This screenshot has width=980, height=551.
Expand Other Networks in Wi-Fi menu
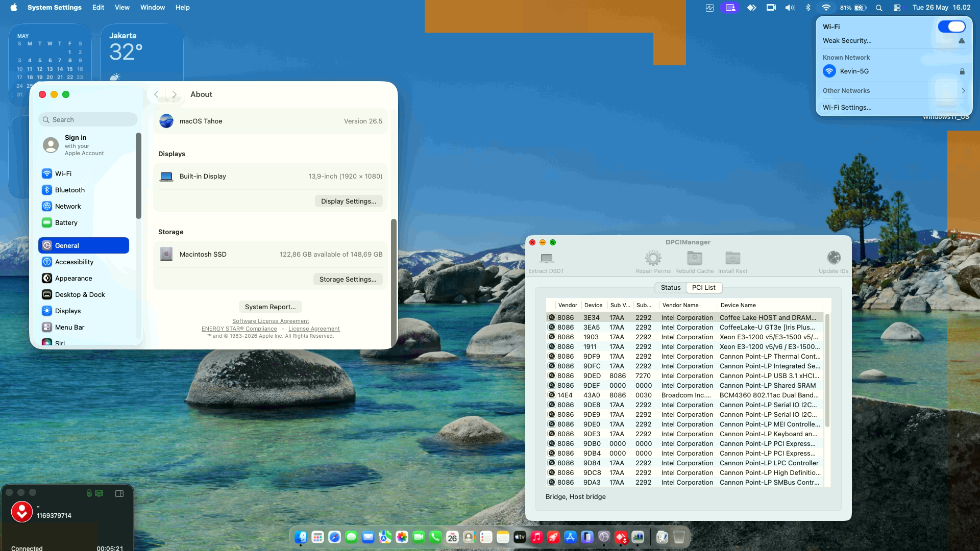pos(894,90)
